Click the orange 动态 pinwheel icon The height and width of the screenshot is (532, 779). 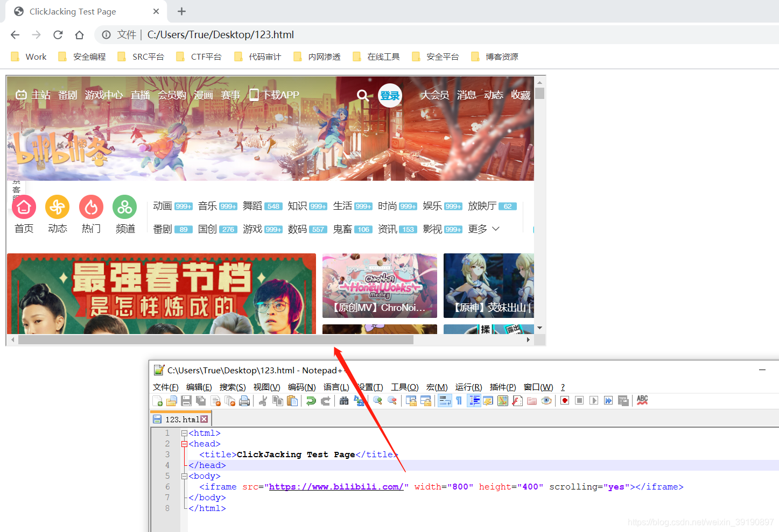pos(58,207)
